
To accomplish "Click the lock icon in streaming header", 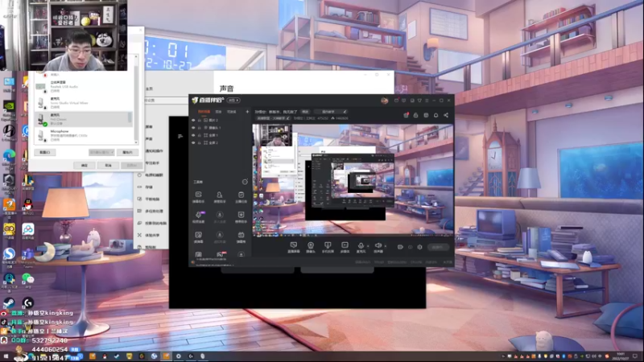I will tap(415, 115).
